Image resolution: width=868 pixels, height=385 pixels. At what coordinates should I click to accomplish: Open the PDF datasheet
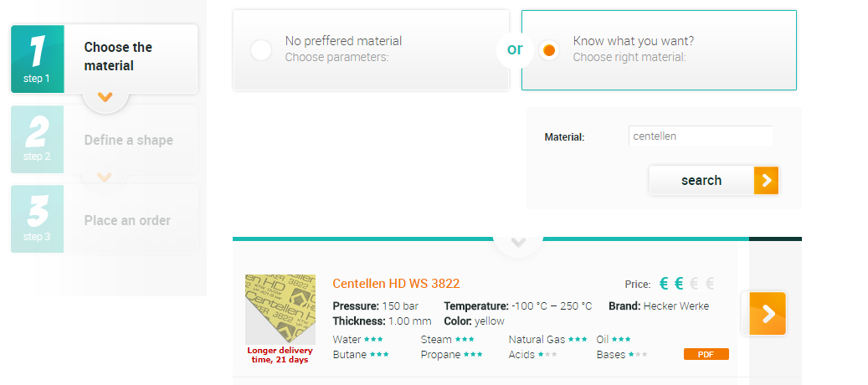coord(706,355)
